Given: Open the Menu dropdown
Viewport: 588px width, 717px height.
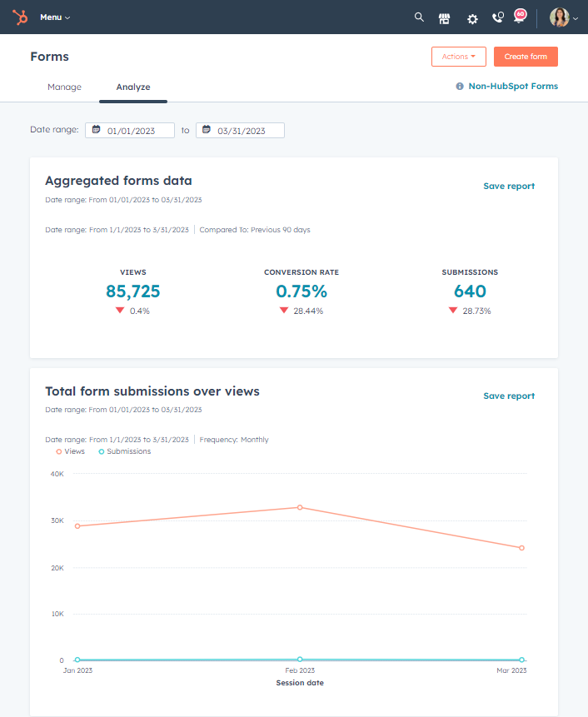Looking at the screenshot, I should 51,17.
